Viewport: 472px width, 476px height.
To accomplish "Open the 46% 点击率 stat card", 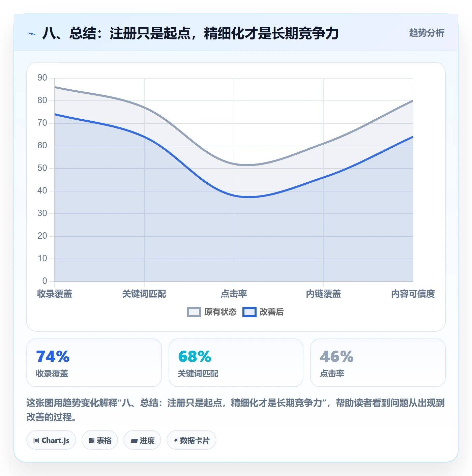I will pyautogui.click(x=378, y=363).
